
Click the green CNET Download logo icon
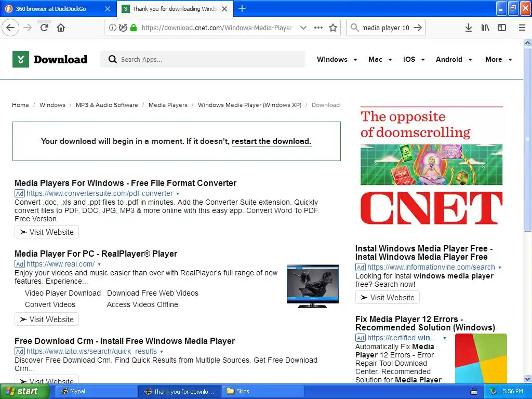point(21,59)
